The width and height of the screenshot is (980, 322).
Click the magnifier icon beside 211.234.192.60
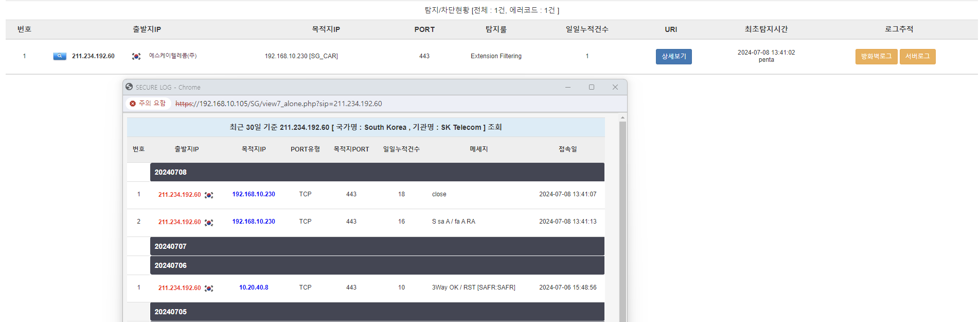(x=60, y=56)
